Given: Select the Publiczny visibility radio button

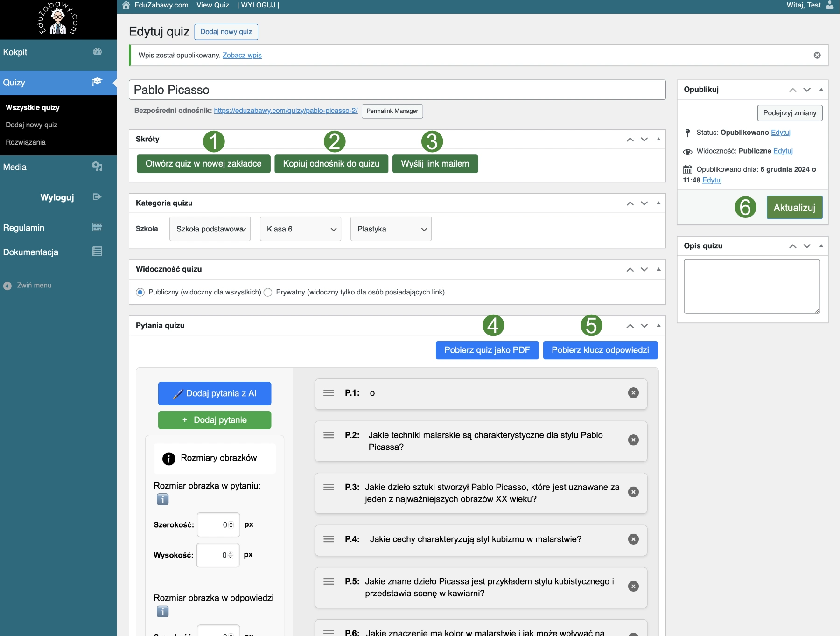Looking at the screenshot, I should 140,292.
